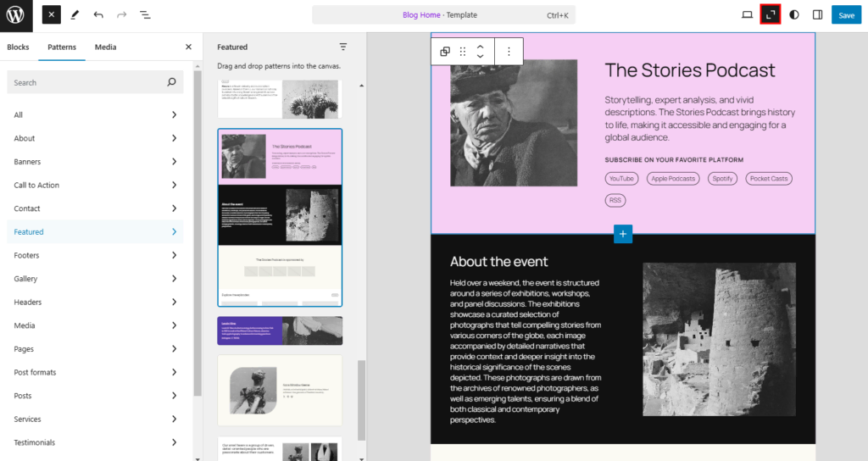Toggle Zoom Out mode
This screenshot has height=461, width=868.
pyautogui.click(x=771, y=14)
